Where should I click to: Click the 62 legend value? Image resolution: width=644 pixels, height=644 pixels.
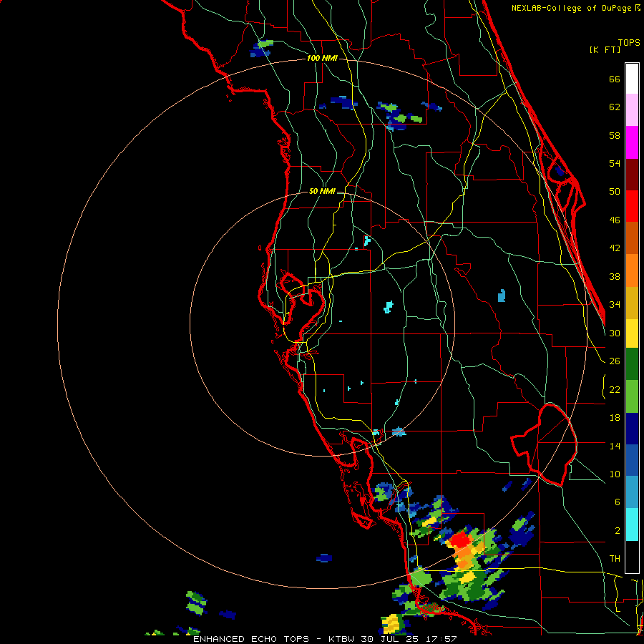615,107
